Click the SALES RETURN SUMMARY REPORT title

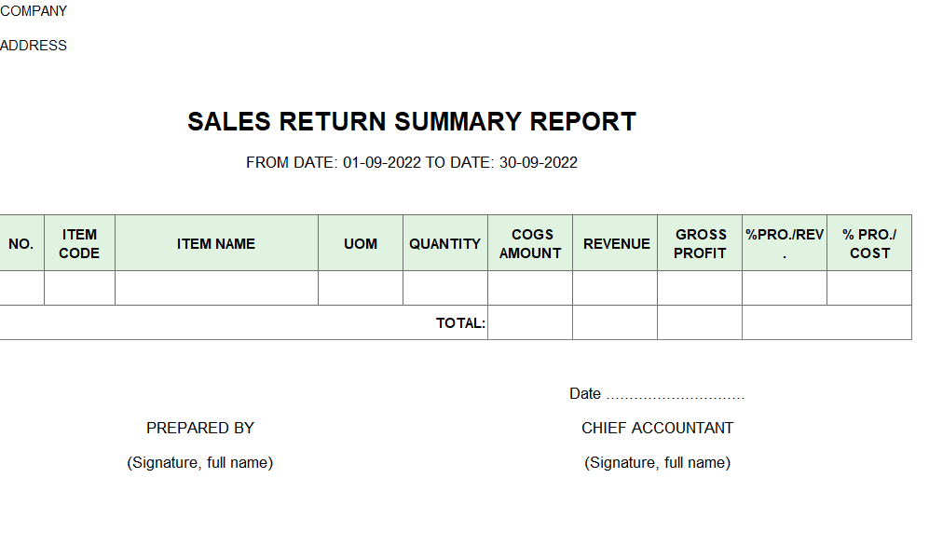(412, 121)
